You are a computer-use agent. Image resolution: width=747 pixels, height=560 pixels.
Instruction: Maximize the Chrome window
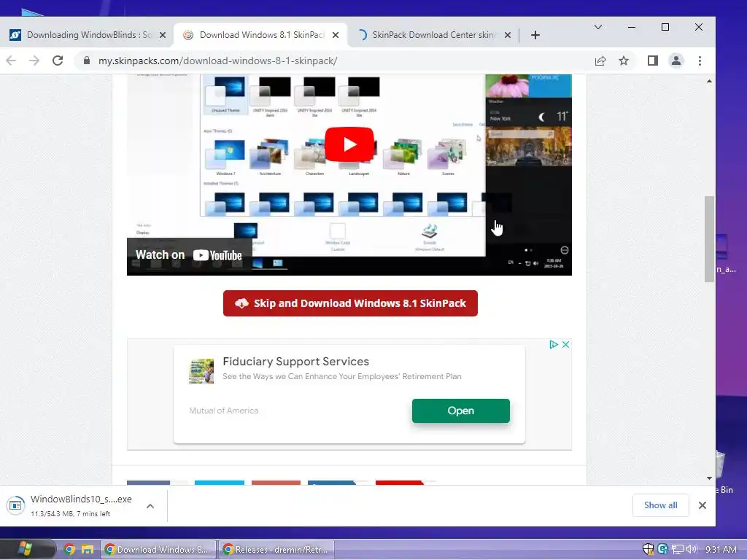[x=665, y=27]
